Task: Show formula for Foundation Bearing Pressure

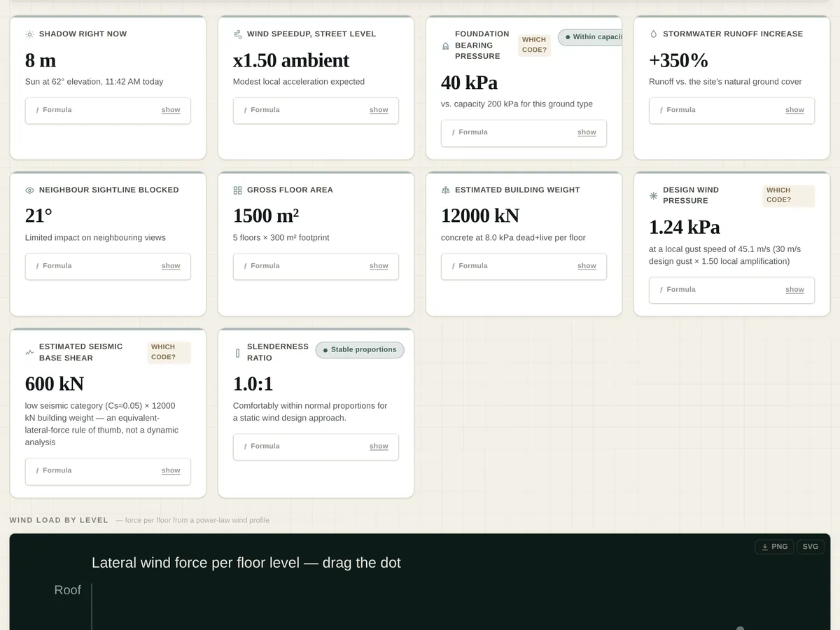Action: tap(587, 132)
